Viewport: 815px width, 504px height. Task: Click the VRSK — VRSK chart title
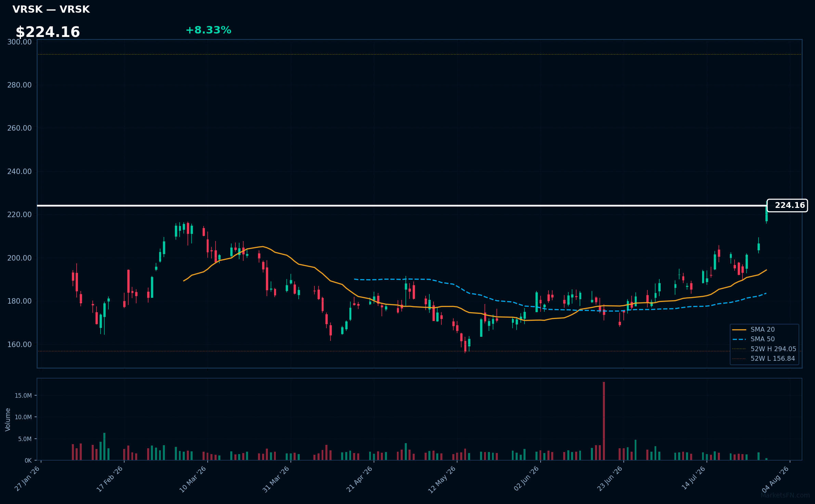coord(51,9)
